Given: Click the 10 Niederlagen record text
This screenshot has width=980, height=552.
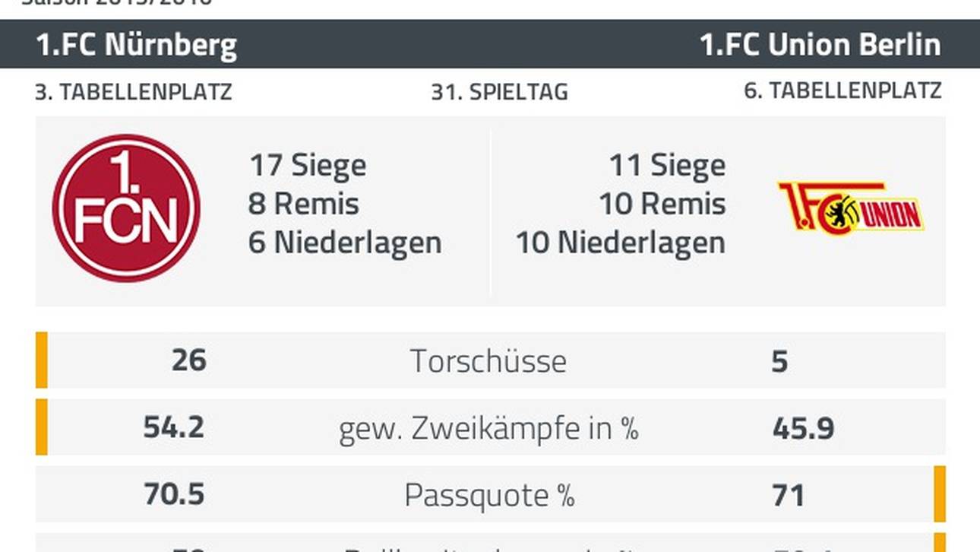Looking at the screenshot, I should 620,243.
